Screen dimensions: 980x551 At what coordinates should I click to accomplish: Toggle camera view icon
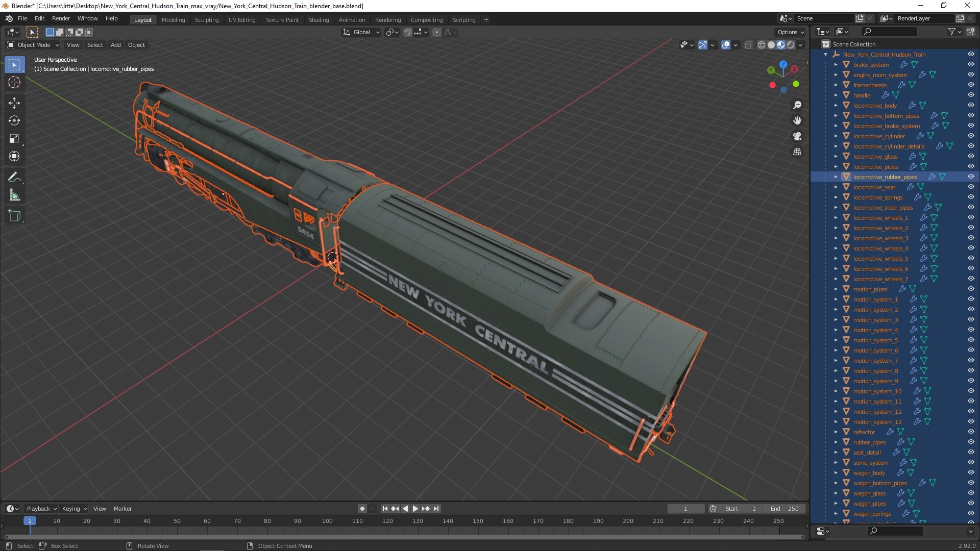tap(797, 136)
